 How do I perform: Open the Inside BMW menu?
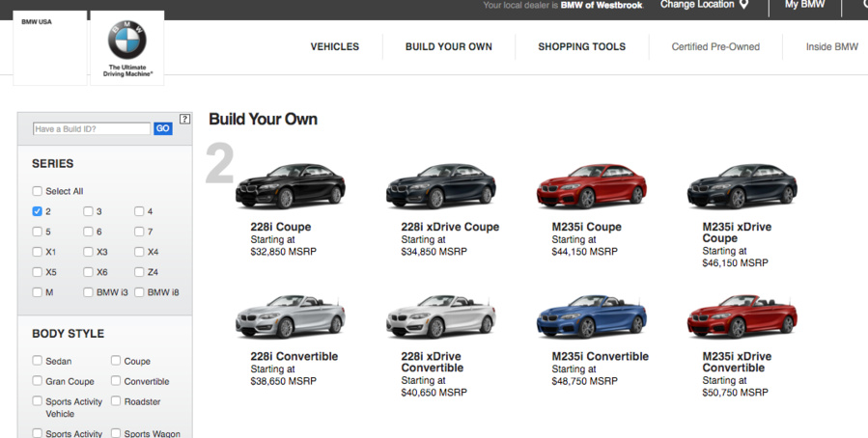832,47
